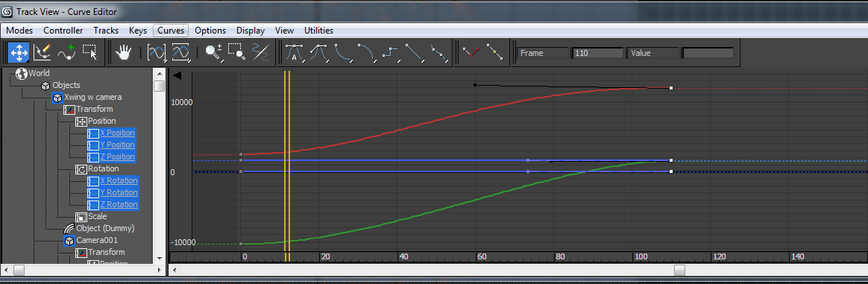868x284 pixels.
Task: Click the black tangent handle on red curve
Action: coord(475,85)
